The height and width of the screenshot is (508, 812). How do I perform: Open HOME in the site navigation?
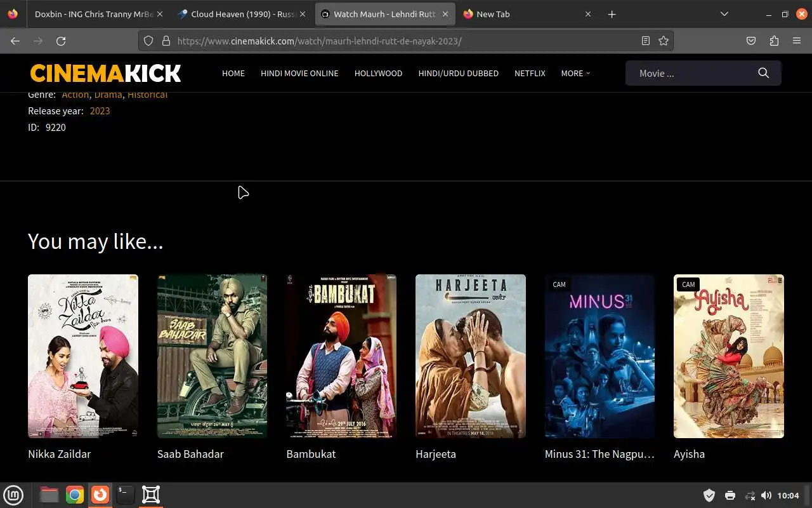click(233, 73)
